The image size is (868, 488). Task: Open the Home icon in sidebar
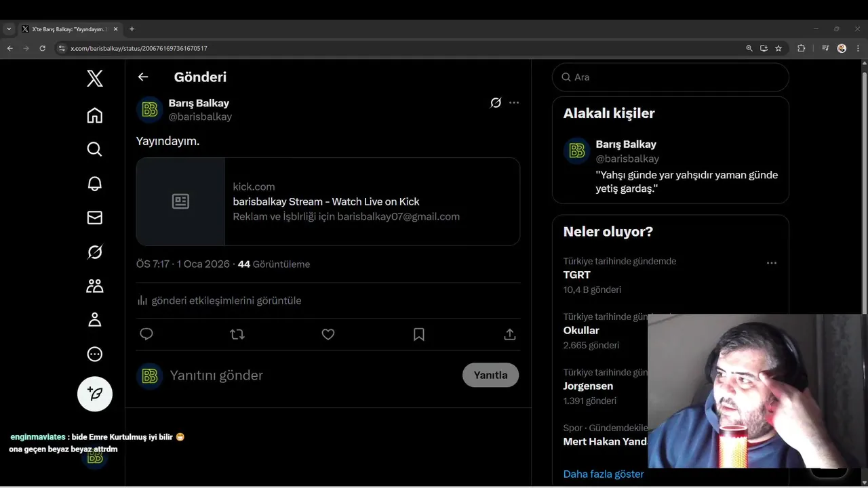tap(95, 115)
